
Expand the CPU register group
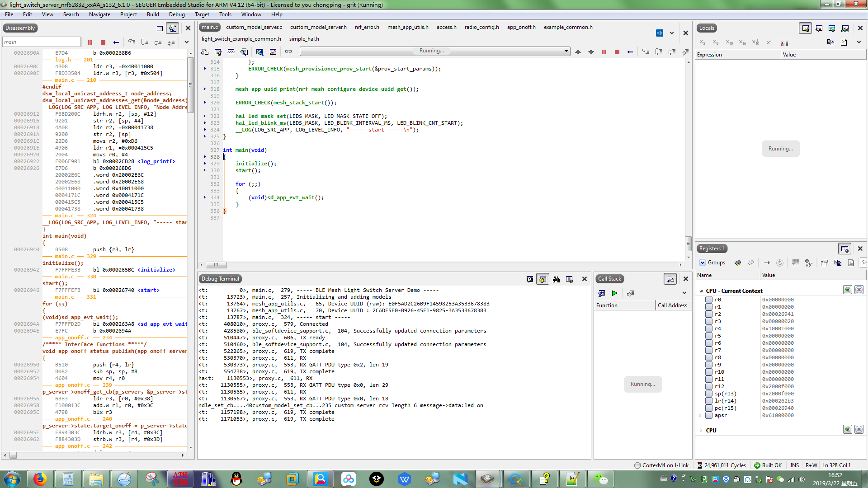pyautogui.click(x=701, y=431)
